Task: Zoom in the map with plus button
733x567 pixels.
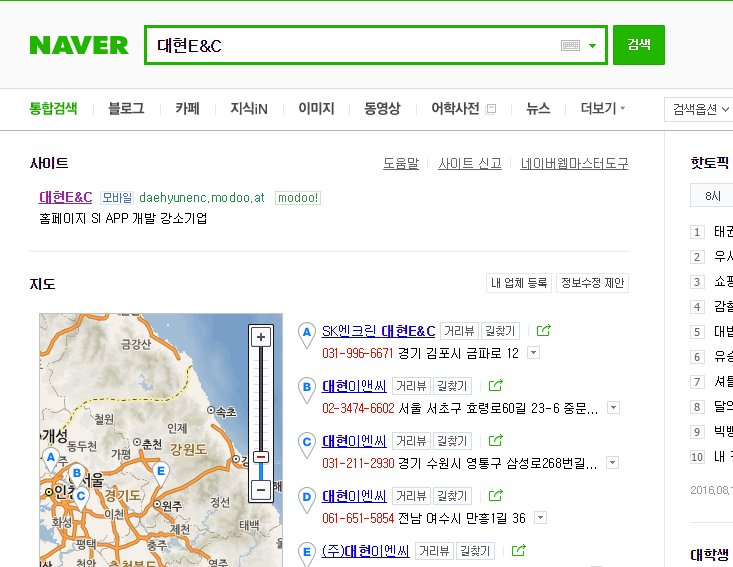Action: 261,337
